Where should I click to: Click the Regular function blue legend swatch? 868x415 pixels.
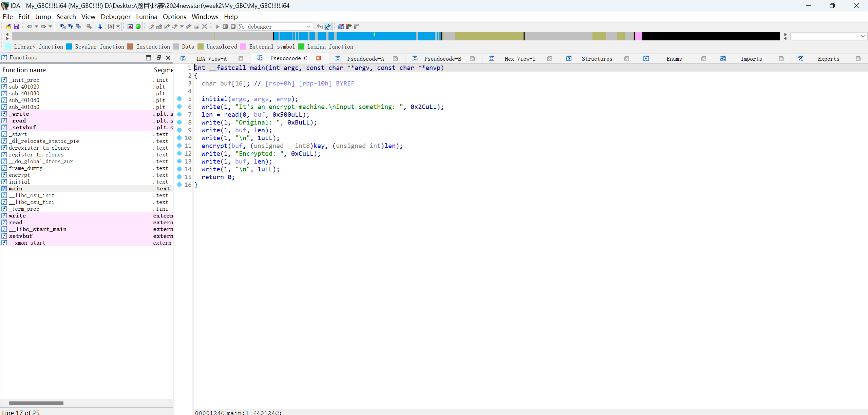(x=69, y=46)
